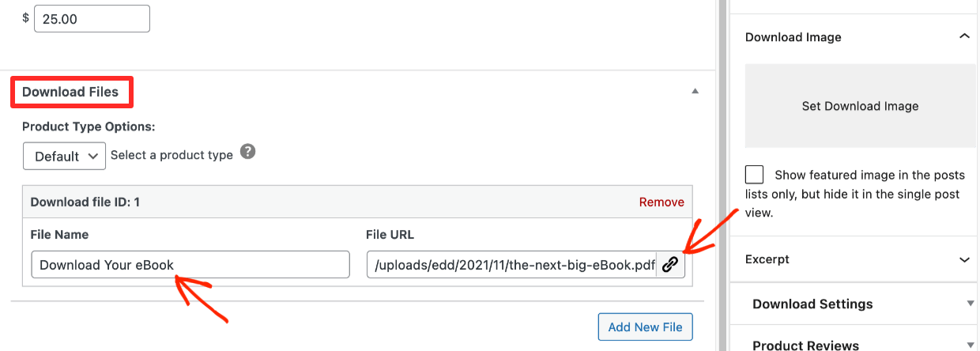Image resolution: width=980 pixels, height=351 pixels.
Task: Click the Add New File button
Action: [x=646, y=326]
